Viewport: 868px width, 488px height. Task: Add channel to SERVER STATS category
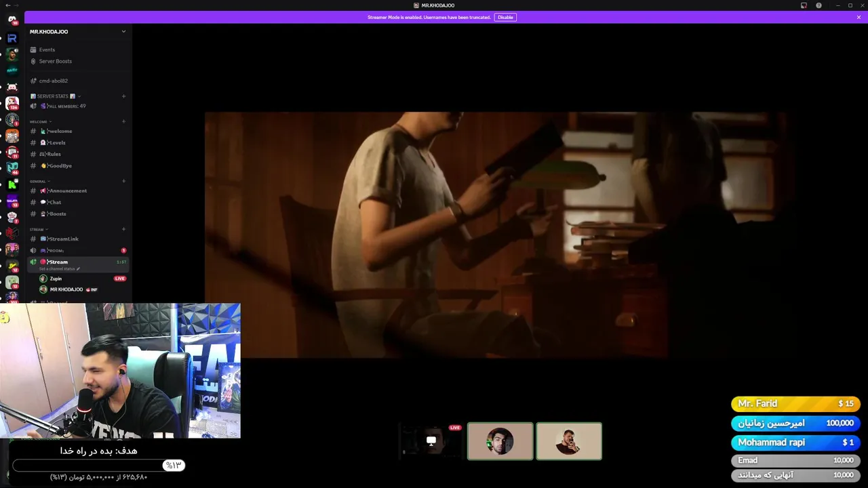coord(123,96)
